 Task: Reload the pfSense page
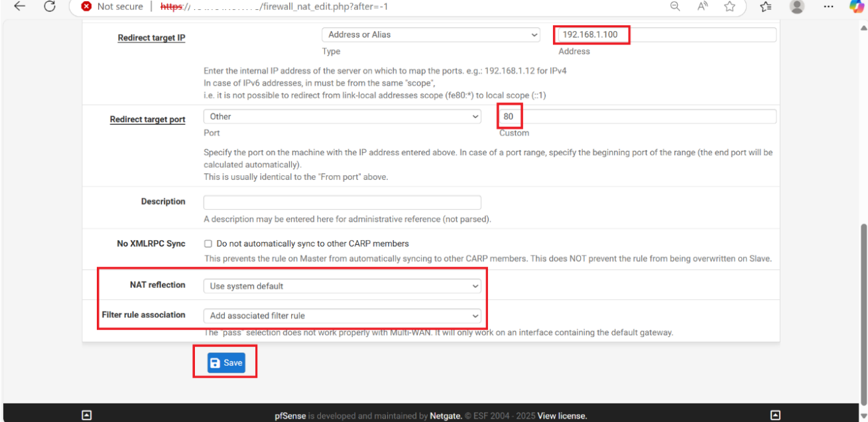coord(50,7)
